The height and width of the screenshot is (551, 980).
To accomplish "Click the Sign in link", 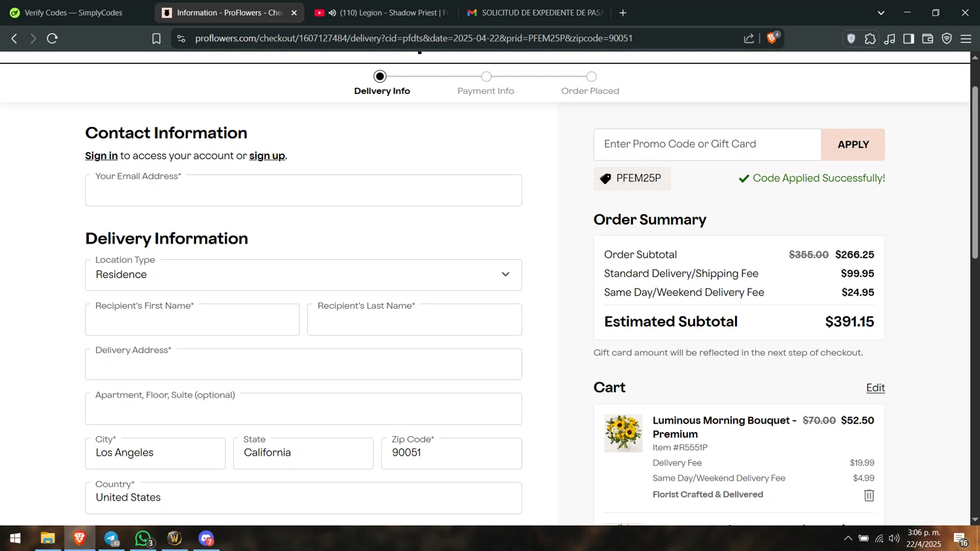I will coord(101,155).
